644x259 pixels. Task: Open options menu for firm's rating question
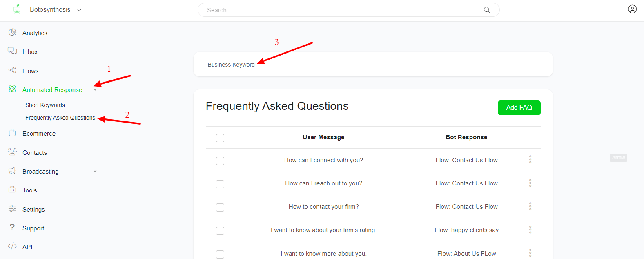point(530,230)
